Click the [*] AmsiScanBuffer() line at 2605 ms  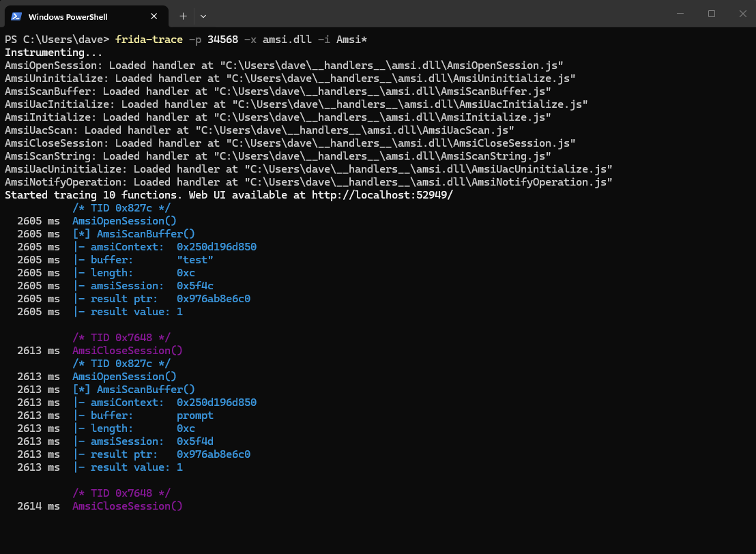point(134,234)
